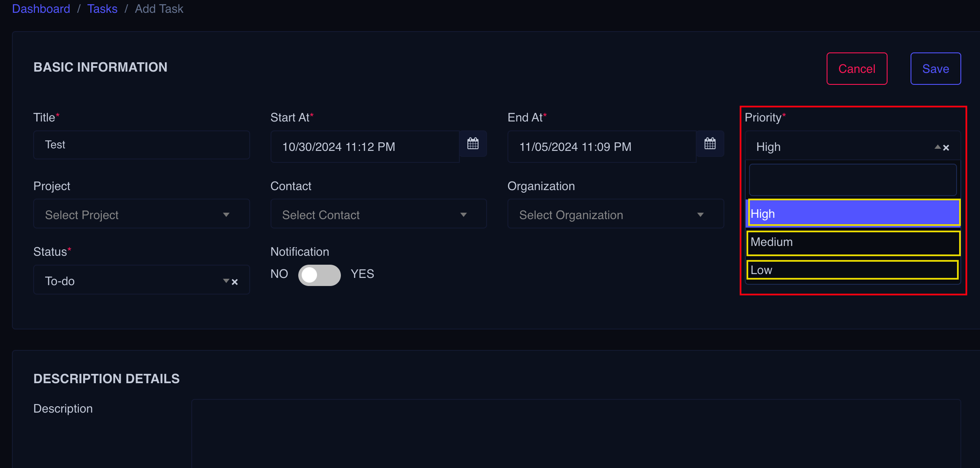Clear the Status To-do selection
This screenshot has width=980, height=468.
pyautogui.click(x=235, y=282)
